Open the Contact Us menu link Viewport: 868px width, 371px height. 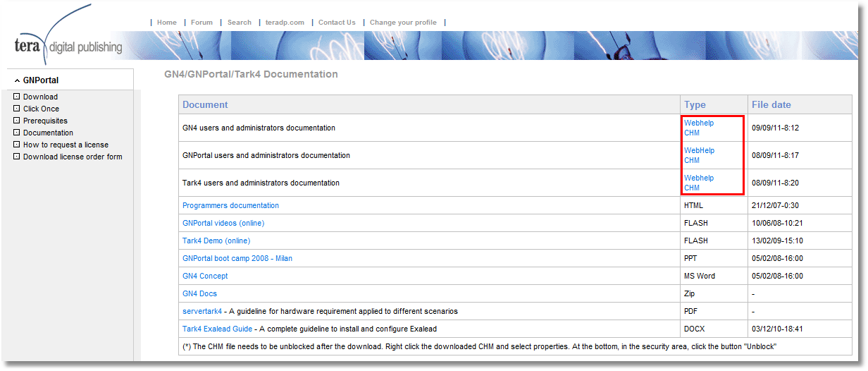point(337,23)
